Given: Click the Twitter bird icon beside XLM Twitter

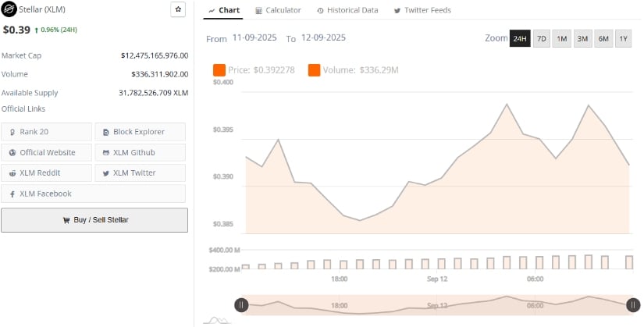Looking at the screenshot, I should coord(106,173).
